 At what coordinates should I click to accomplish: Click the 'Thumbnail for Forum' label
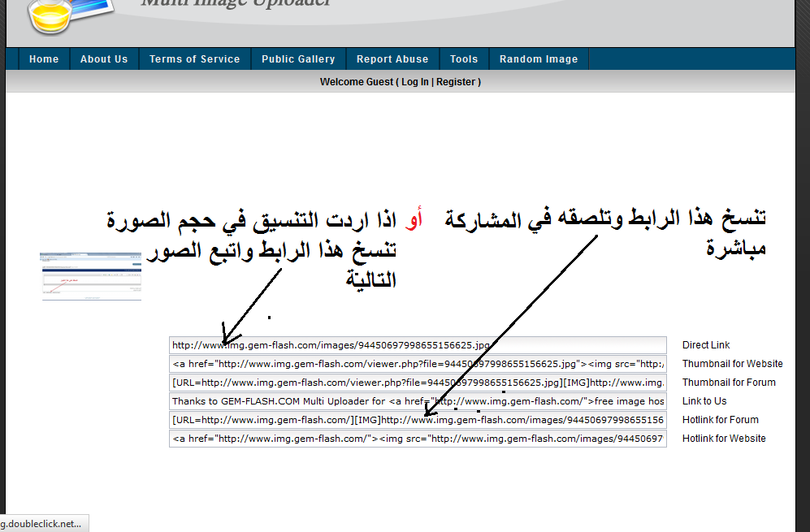(729, 383)
